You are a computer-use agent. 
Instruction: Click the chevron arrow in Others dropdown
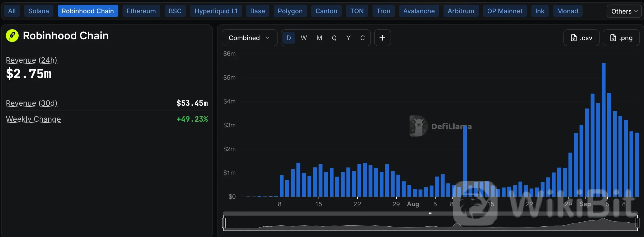coord(636,11)
